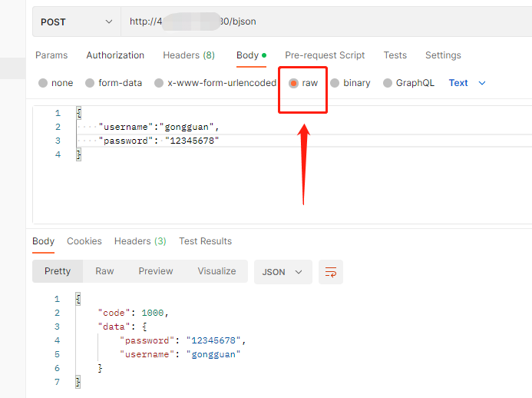
Task: Select x-www-form-urlencoded body type
Action: point(159,83)
